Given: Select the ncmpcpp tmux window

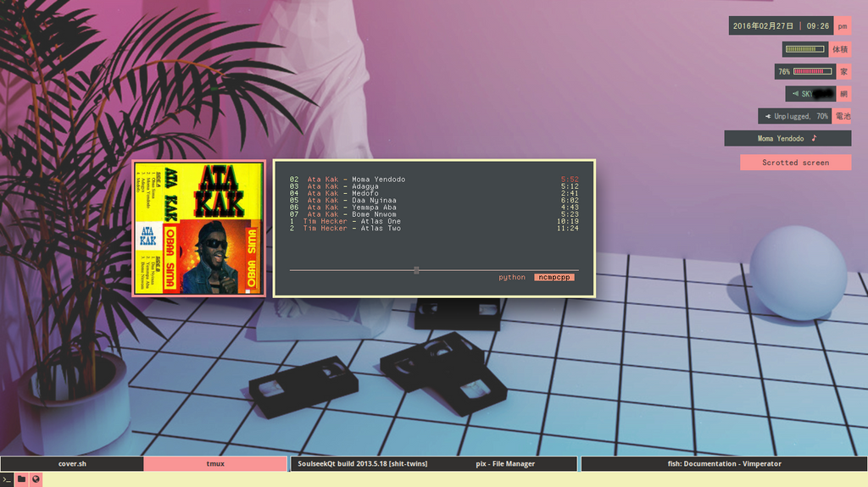Looking at the screenshot, I should pos(554,277).
